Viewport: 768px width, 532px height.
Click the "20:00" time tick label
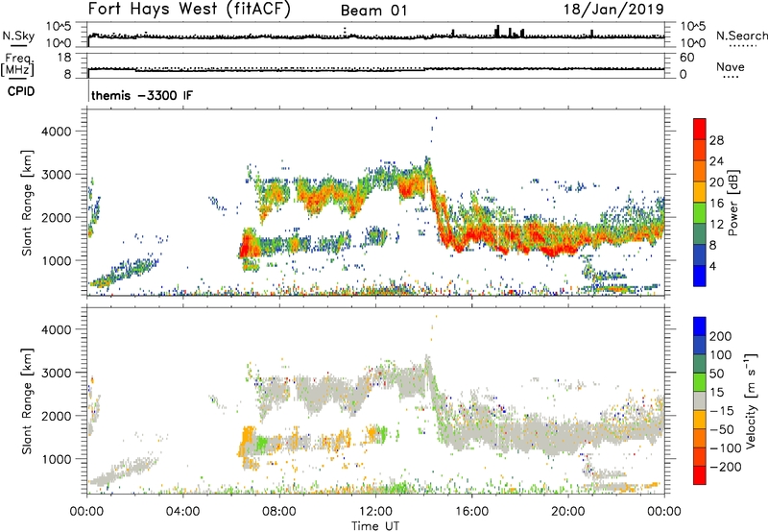[568, 512]
